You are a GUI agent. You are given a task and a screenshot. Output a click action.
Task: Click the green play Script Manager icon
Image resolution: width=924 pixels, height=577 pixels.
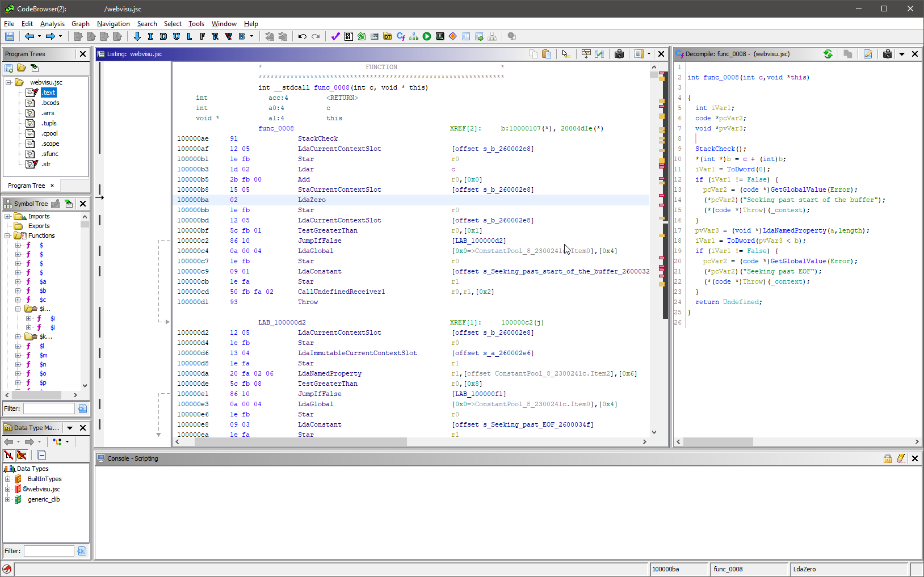pyautogui.click(x=427, y=36)
